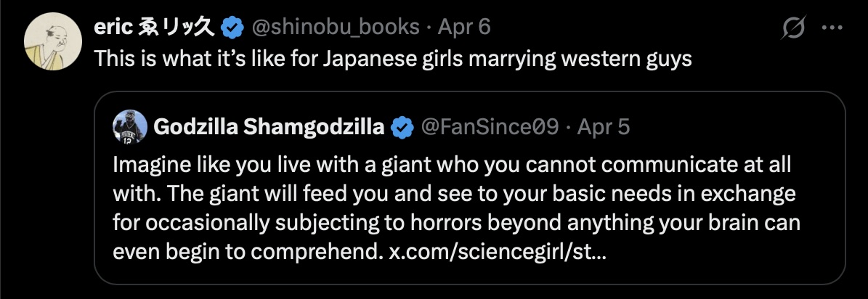The width and height of the screenshot is (868, 299).
Task: Click the verified badge next to Godzilla Shamgodzilla
Action: tap(402, 128)
